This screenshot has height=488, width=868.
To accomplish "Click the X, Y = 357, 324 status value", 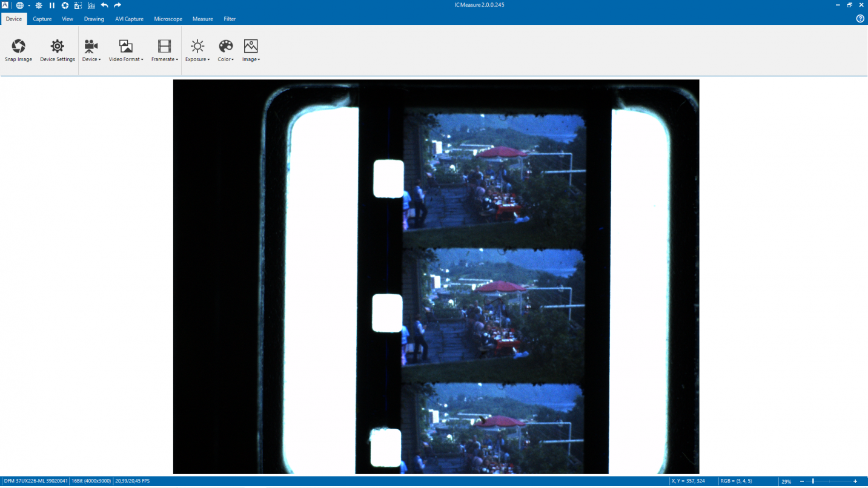I will [x=688, y=481].
